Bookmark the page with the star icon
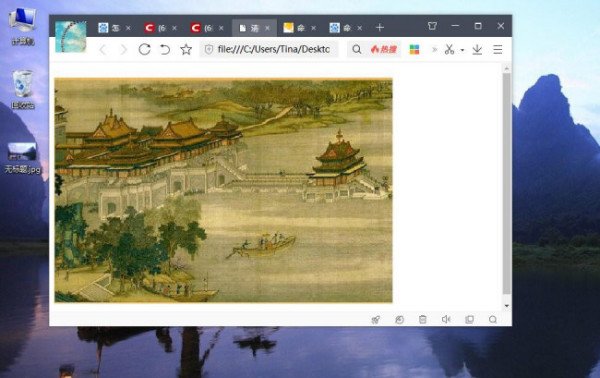Image resolution: width=600 pixels, height=378 pixels. click(x=186, y=49)
